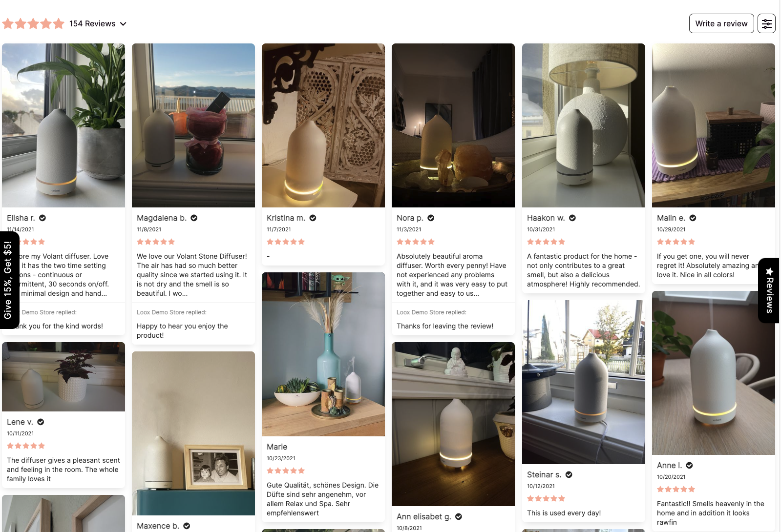
Task: Click Write a review button
Action: pos(721,23)
